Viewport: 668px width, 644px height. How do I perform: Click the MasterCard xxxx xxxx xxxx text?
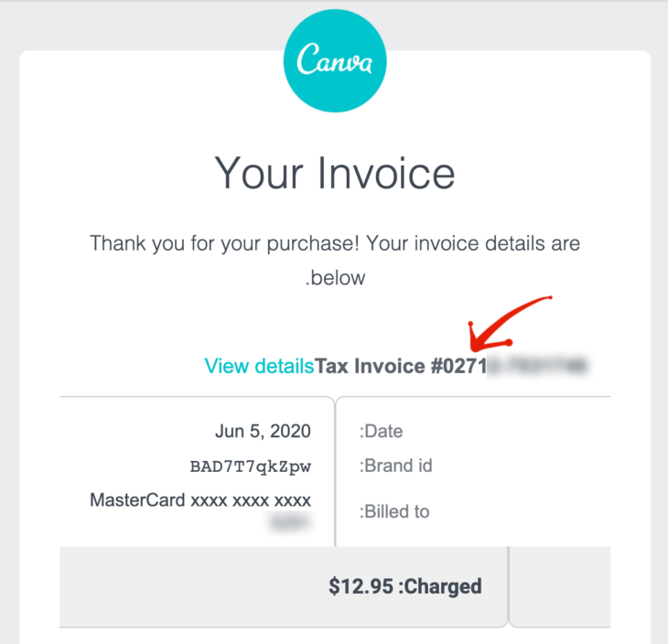pyautogui.click(x=200, y=500)
